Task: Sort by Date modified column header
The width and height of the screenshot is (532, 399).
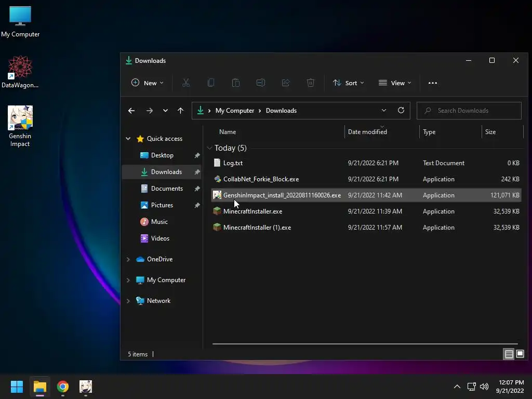Action: (367, 131)
